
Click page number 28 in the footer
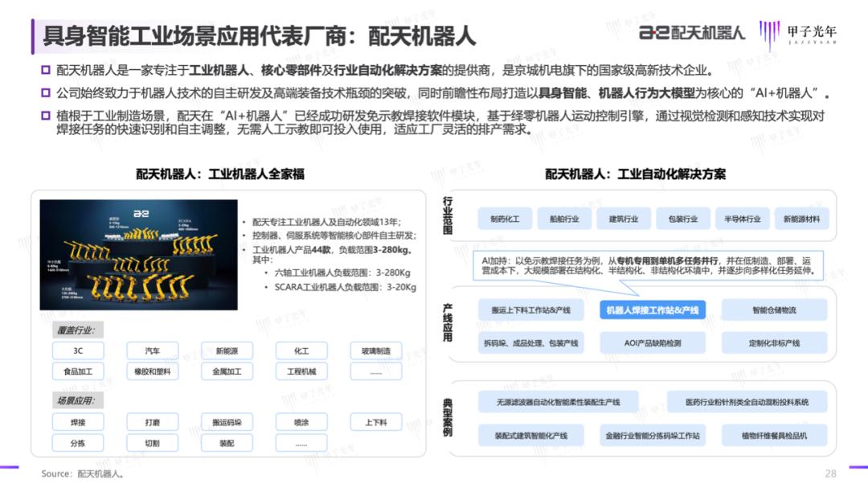(830, 474)
